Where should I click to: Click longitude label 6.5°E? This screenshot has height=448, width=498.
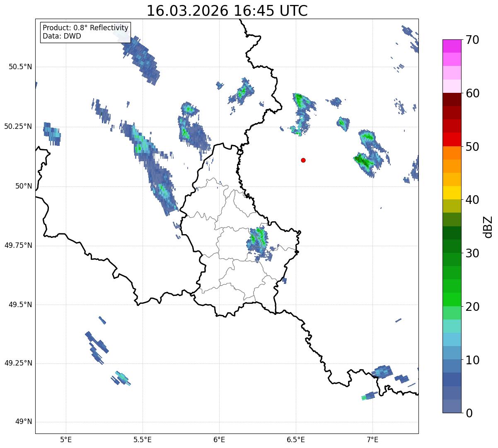pyautogui.click(x=296, y=439)
